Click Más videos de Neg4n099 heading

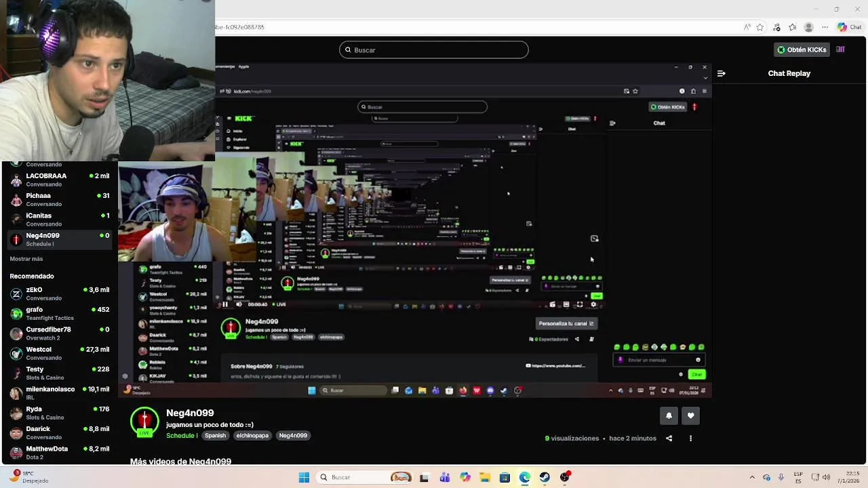tap(180, 461)
